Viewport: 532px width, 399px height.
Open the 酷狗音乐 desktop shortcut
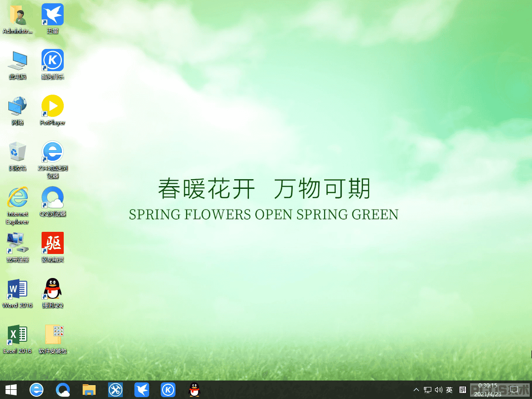pyautogui.click(x=53, y=65)
